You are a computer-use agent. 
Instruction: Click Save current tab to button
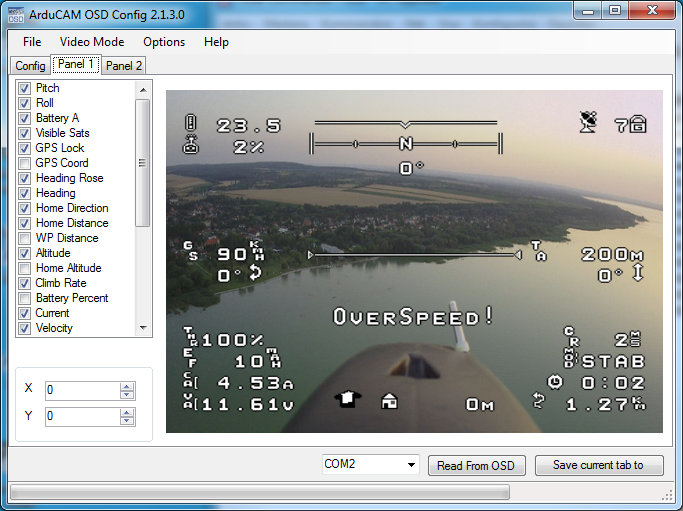pyautogui.click(x=598, y=466)
